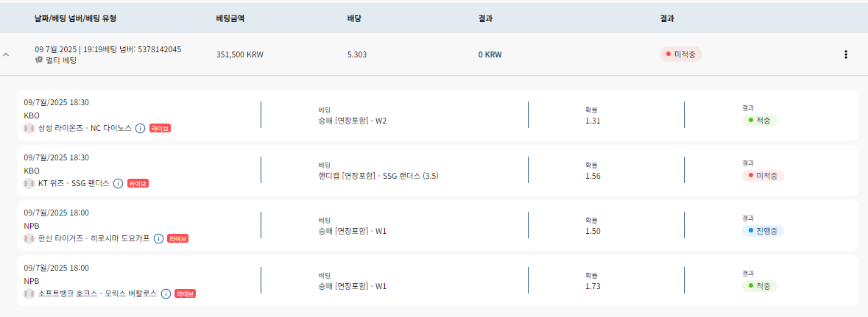Click 라이브 badge on 한신 타이거즈 match
Screen dimensions: 868x317
pyautogui.click(x=177, y=238)
